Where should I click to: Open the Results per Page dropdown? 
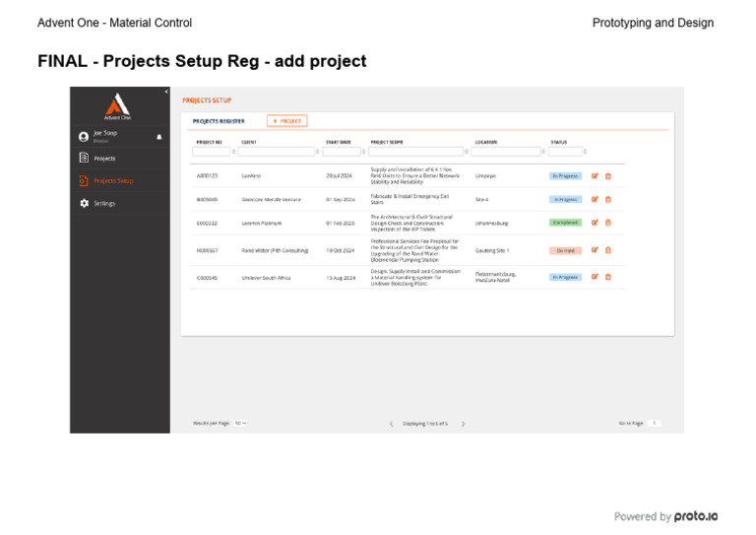(x=240, y=423)
